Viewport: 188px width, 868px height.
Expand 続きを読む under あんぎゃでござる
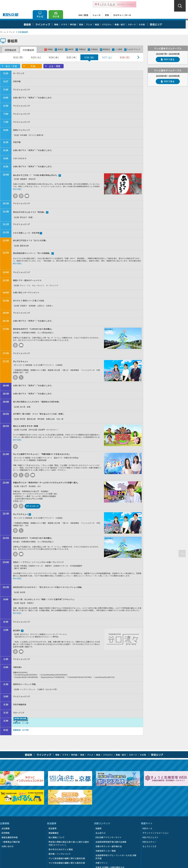[17, 189]
